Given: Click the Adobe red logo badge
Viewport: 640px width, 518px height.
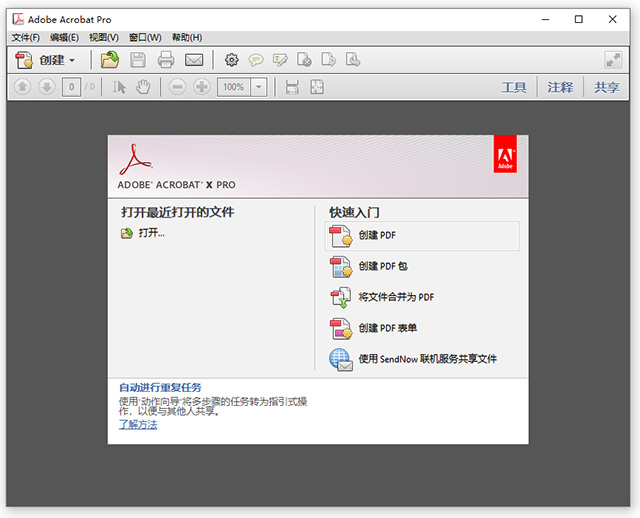Looking at the screenshot, I should (x=505, y=154).
